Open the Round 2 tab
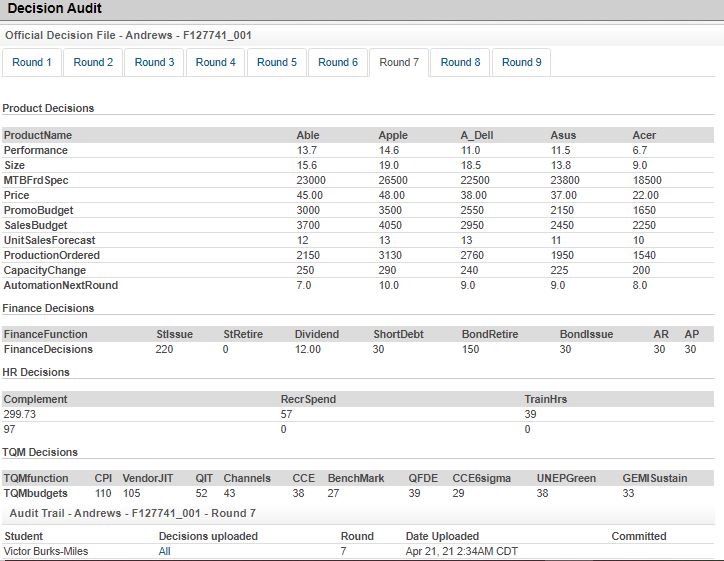This screenshot has width=724, height=561. pos(93,62)
